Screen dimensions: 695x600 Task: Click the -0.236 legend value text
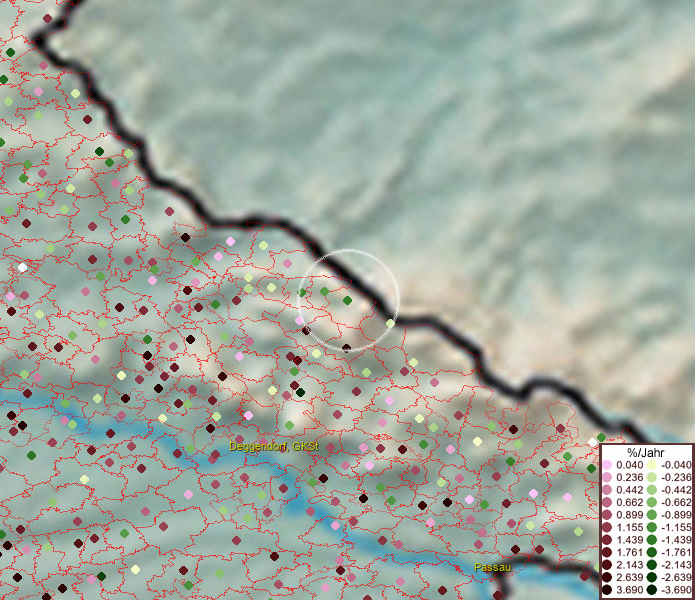(x=676, y=477)
